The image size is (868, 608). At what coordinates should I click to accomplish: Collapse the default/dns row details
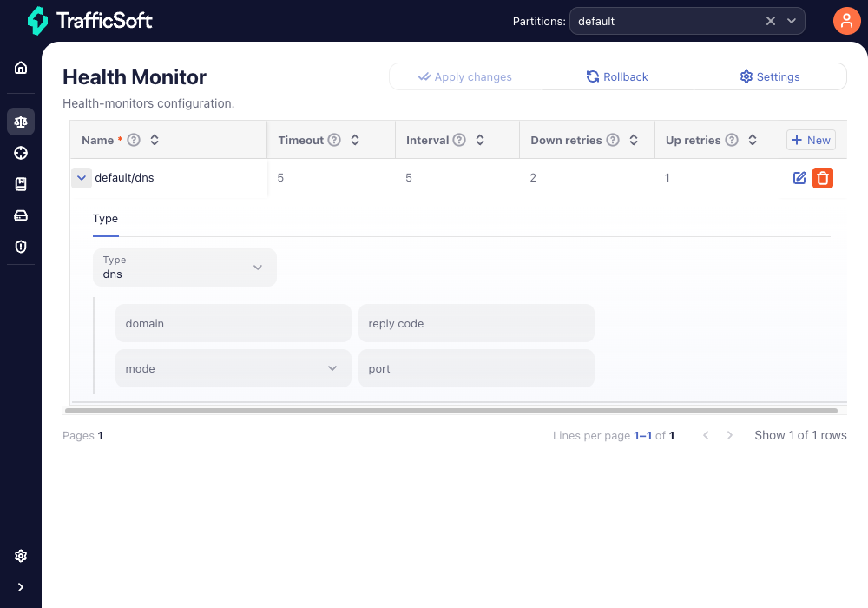pos(82,178)
